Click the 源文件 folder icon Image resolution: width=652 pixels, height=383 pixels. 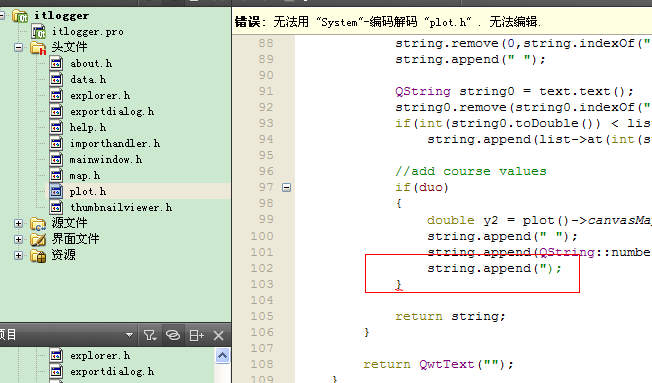[x=38, y=224]
